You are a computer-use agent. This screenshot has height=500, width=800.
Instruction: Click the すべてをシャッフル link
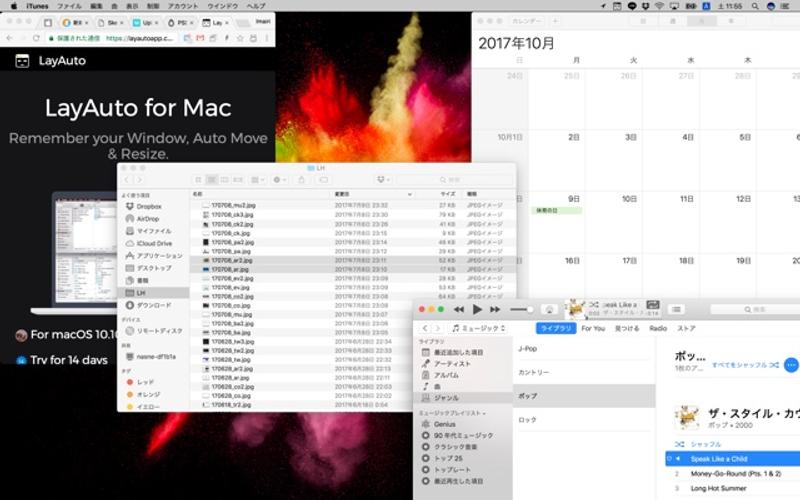[739, 366]
